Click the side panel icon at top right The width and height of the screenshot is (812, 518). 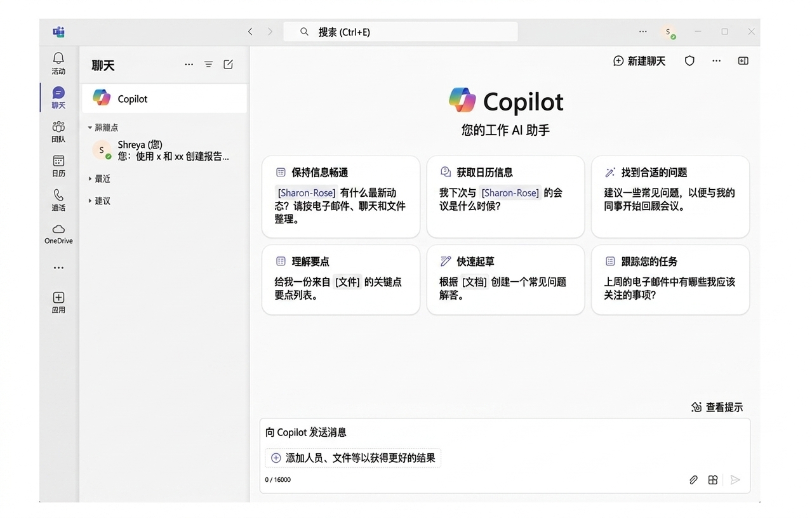click(743, 61)
